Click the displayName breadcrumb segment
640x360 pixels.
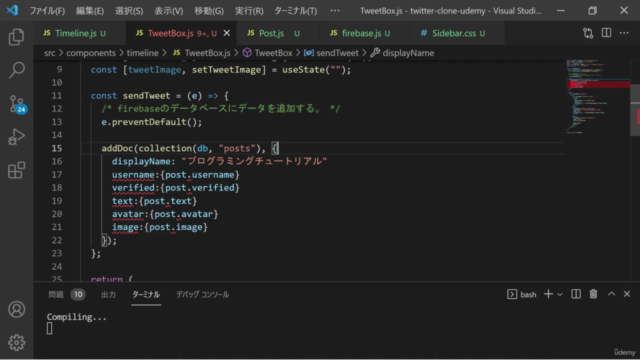[402, 53]
